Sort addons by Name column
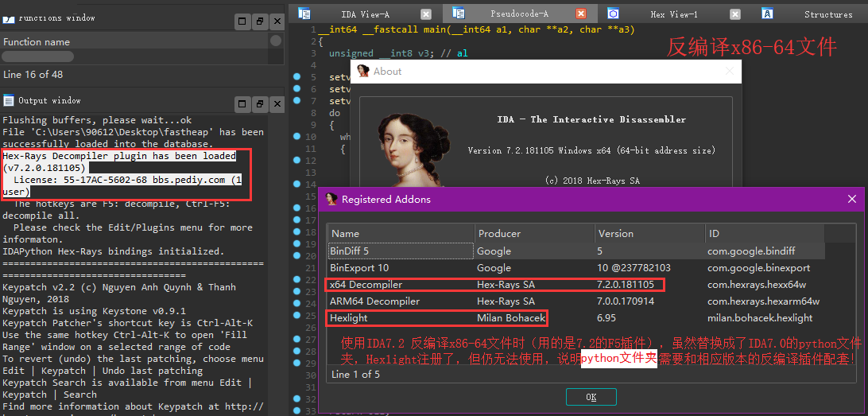The image size is (868, 416). pyautogui.click(x=401, y=234)
